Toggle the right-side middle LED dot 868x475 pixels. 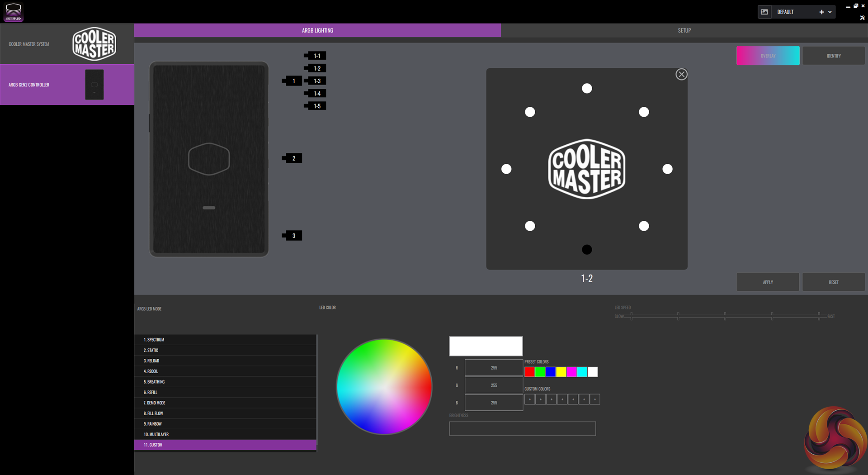[x=667, y=169]
